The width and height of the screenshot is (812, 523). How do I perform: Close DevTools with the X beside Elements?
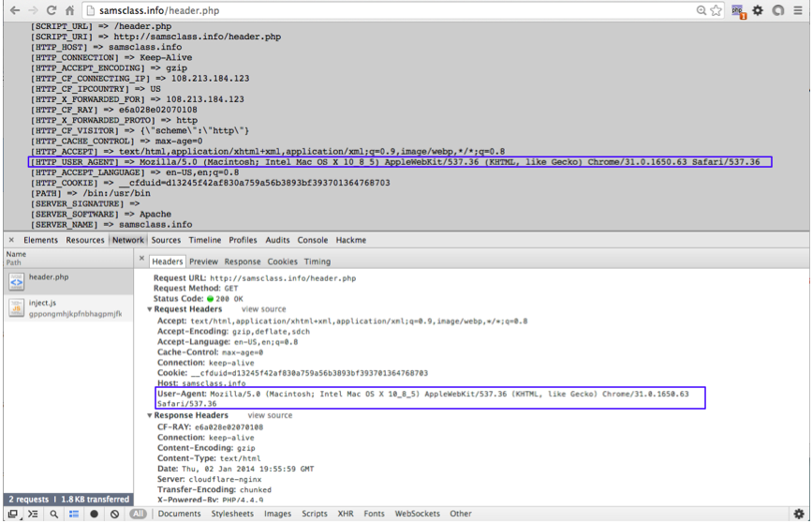[11, 240]
